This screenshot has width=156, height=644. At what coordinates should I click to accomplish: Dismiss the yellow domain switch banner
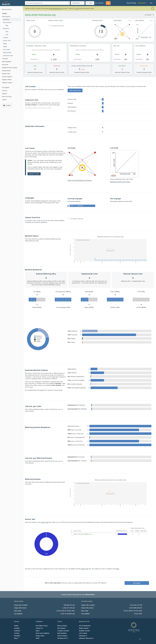[152, 9]
